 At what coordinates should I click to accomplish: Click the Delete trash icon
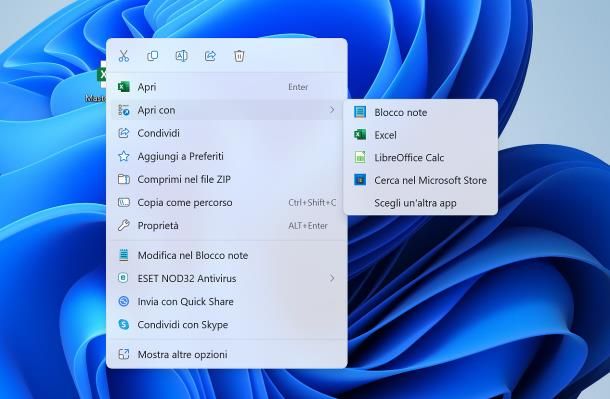239,56
